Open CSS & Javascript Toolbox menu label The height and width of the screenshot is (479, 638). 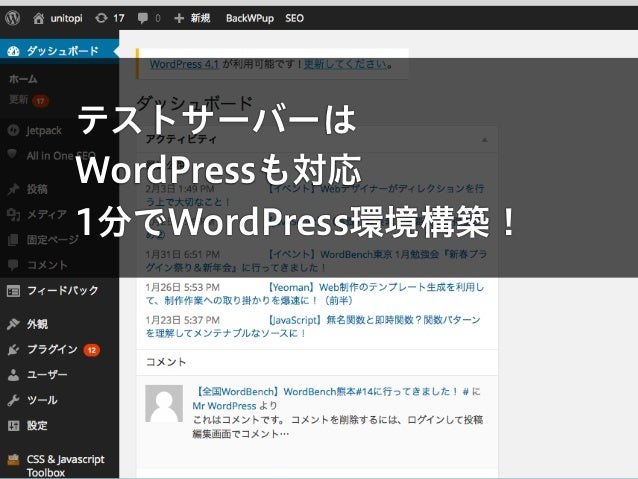[66, 466]
